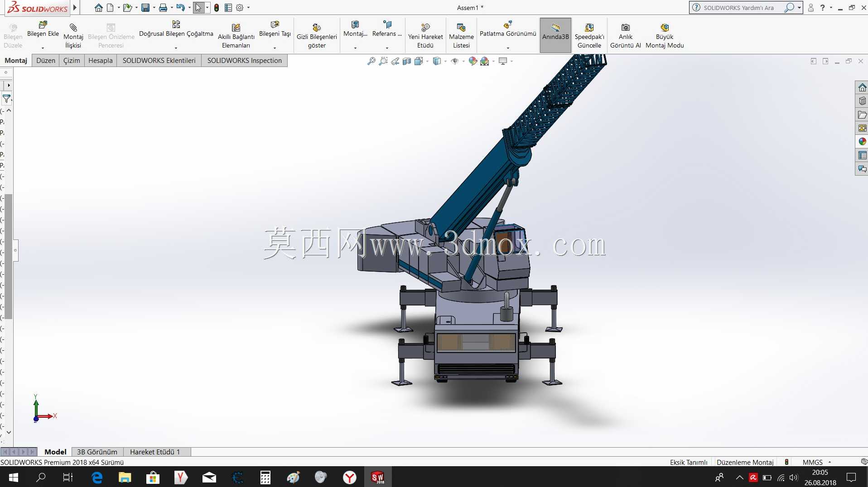Expand SOLIDWORKS menu arrow next to logo
868x487 pixels.
coord(75,8)
